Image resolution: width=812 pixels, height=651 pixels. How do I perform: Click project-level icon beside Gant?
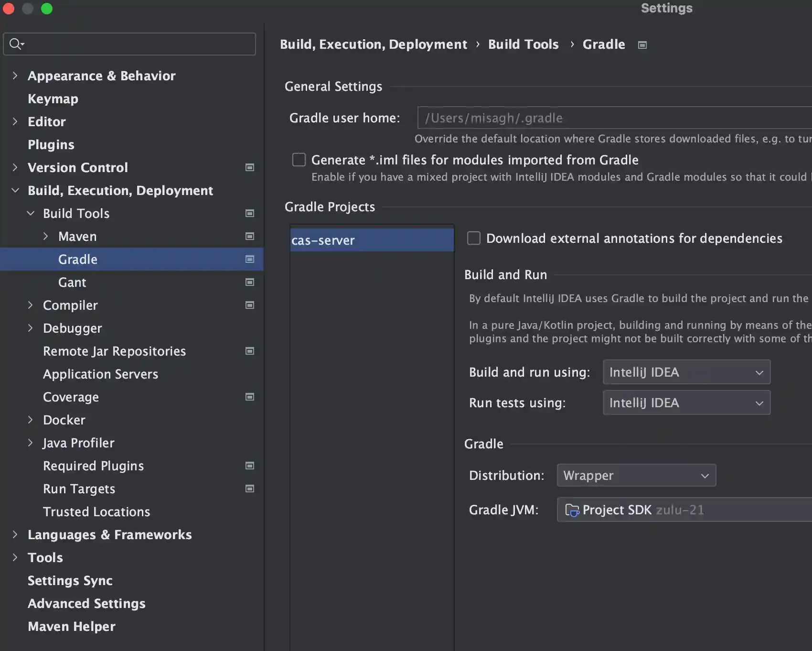coord(249,282)
